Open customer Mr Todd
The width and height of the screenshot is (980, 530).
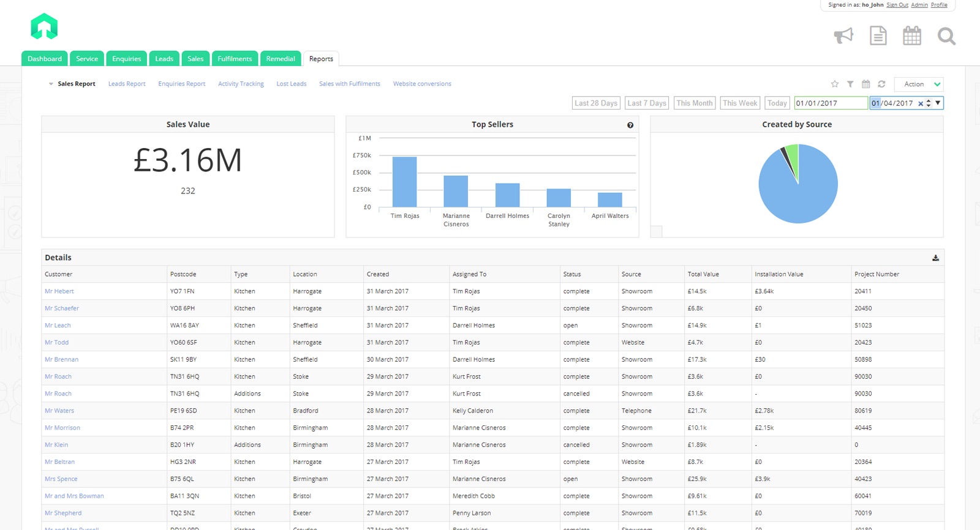point(56,343)
